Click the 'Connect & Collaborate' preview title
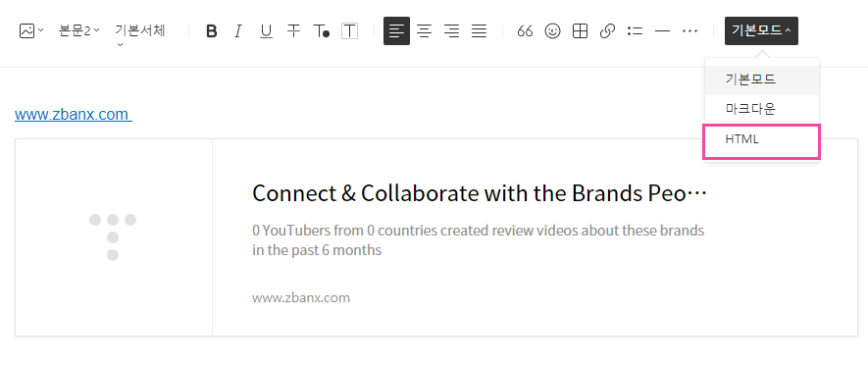The width and height of the screenshot is (868, 367). point(480,193)
